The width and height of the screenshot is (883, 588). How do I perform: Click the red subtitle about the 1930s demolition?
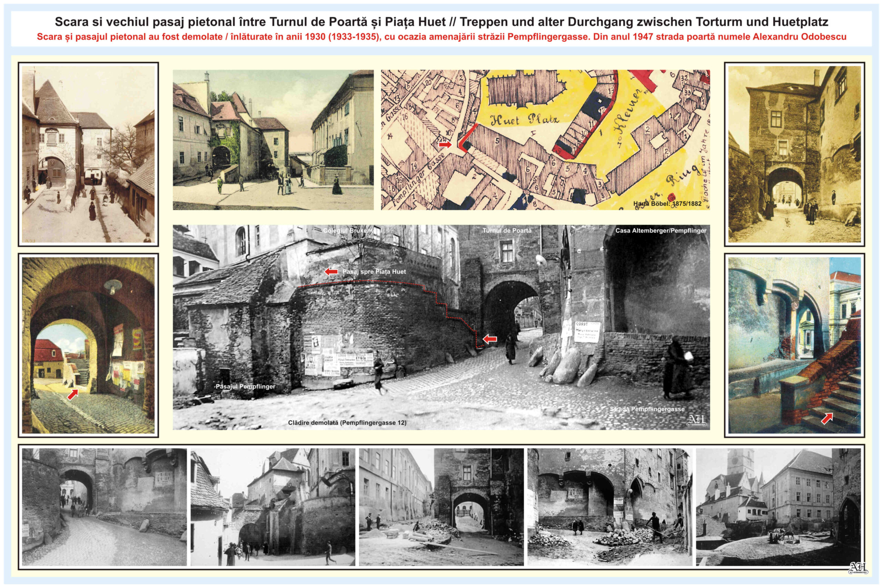pos(441,37)
